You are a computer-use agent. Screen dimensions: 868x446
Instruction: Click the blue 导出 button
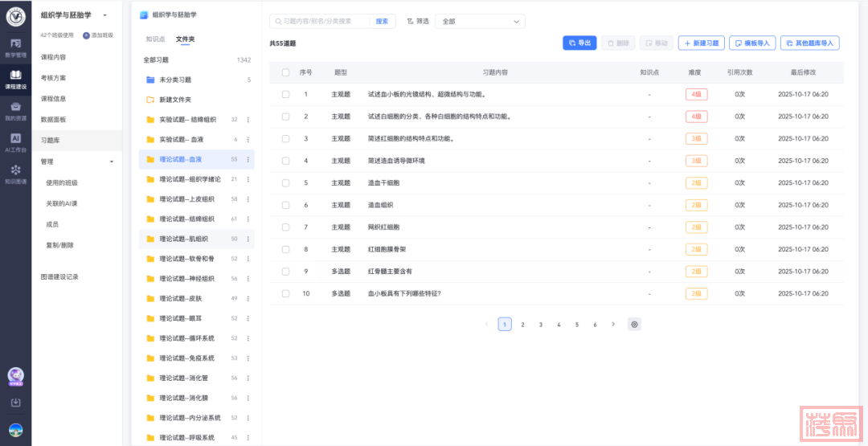pos(579,43)
